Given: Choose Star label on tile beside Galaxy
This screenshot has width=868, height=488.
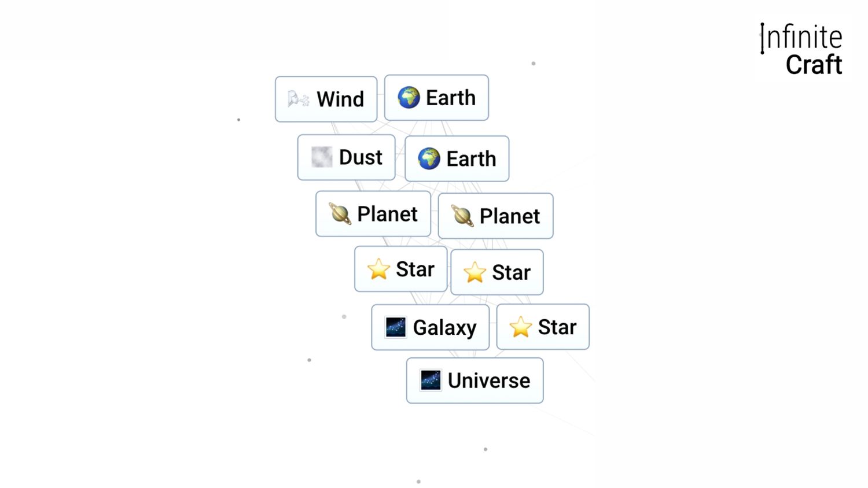Looking at the screenshot, I should pos(557,327).
